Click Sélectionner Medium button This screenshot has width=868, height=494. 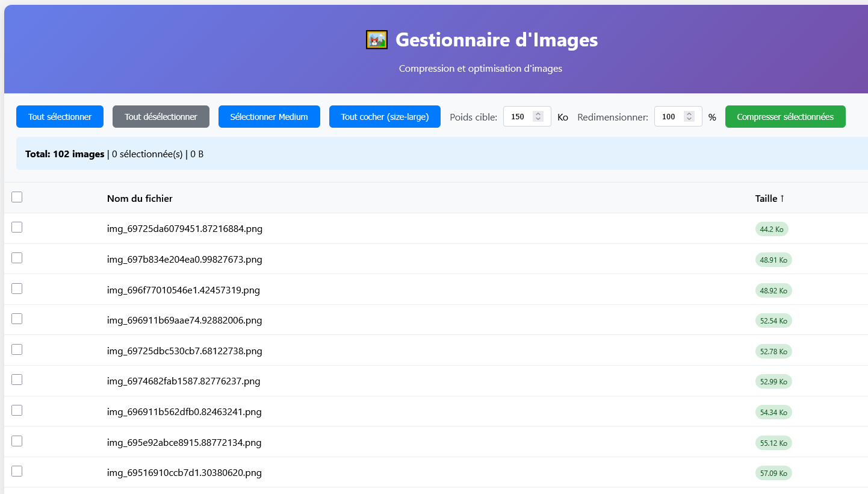tap(269, 117)
